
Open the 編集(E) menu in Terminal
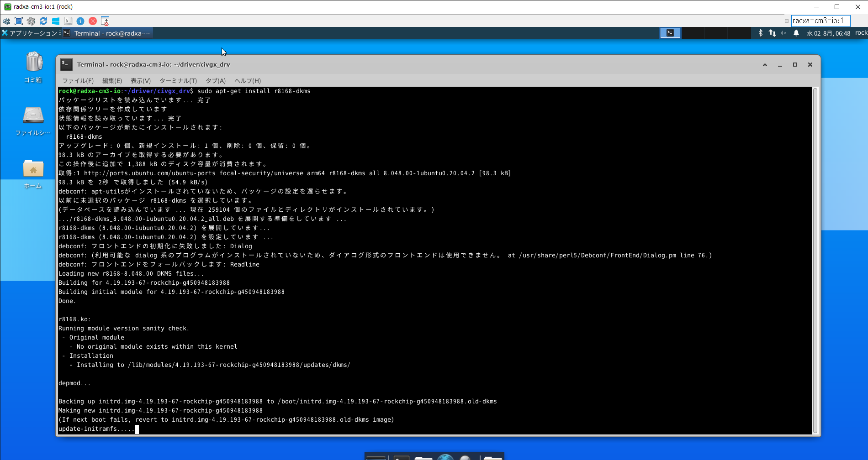(112, 81)
